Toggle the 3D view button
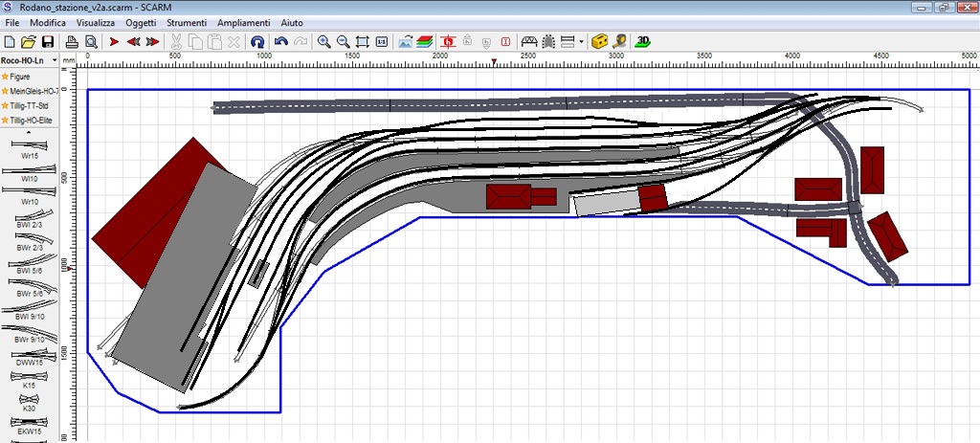Image resolution: width=980 pixels, height=443 pixels. tap(644, 42)
